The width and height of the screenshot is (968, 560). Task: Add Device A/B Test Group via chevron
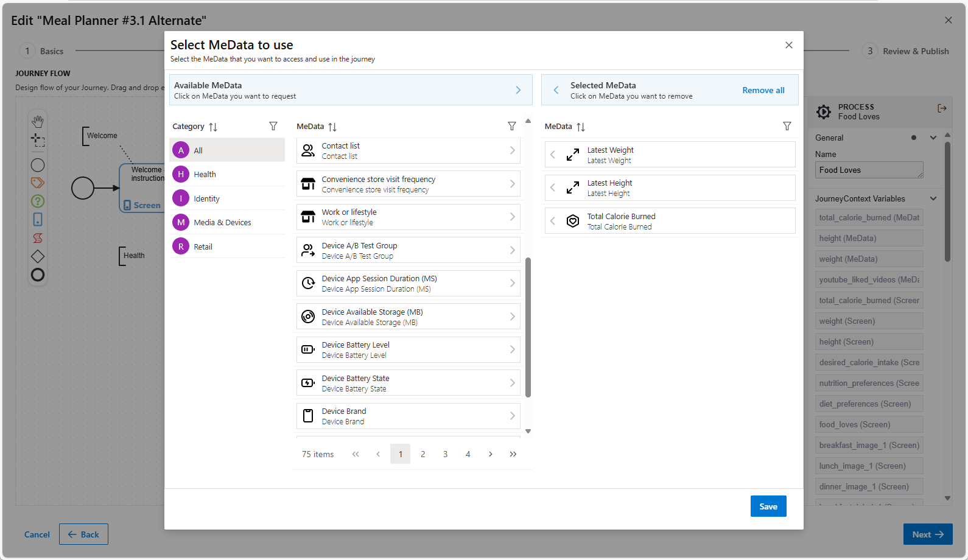click(513, 250)
